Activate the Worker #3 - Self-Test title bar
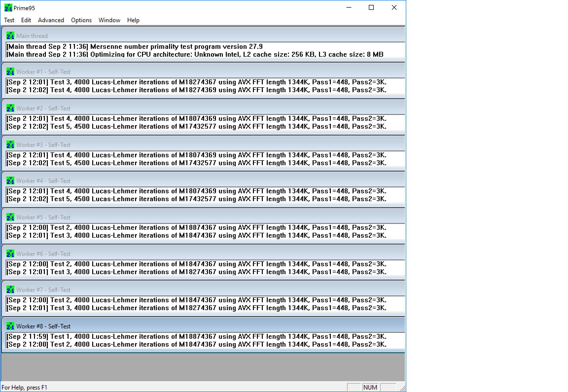The image size is (568, 392). click(x=203, y=144)
